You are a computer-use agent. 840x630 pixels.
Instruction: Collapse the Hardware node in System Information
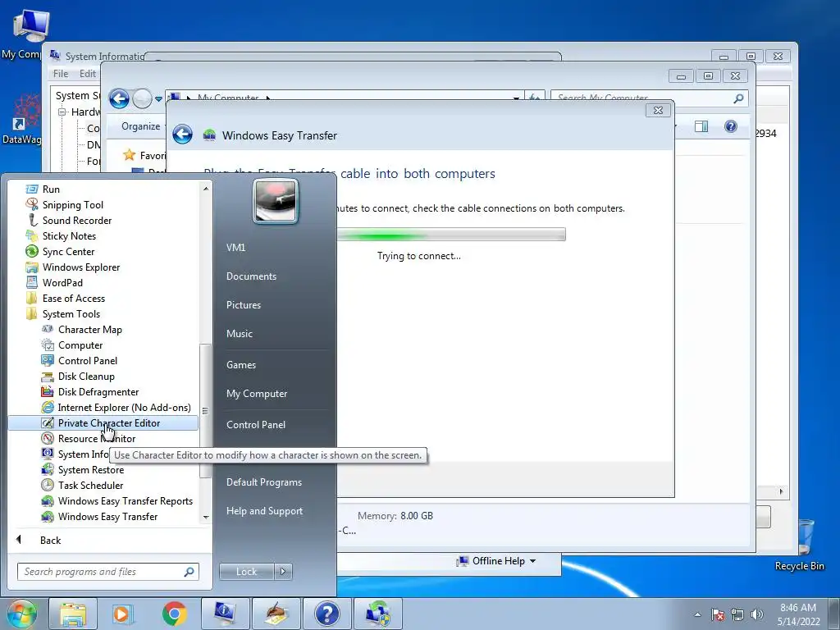62,112
